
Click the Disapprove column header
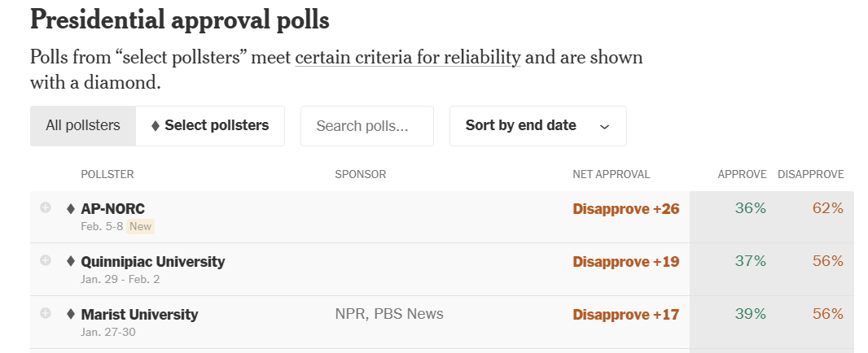click(810, 174)
